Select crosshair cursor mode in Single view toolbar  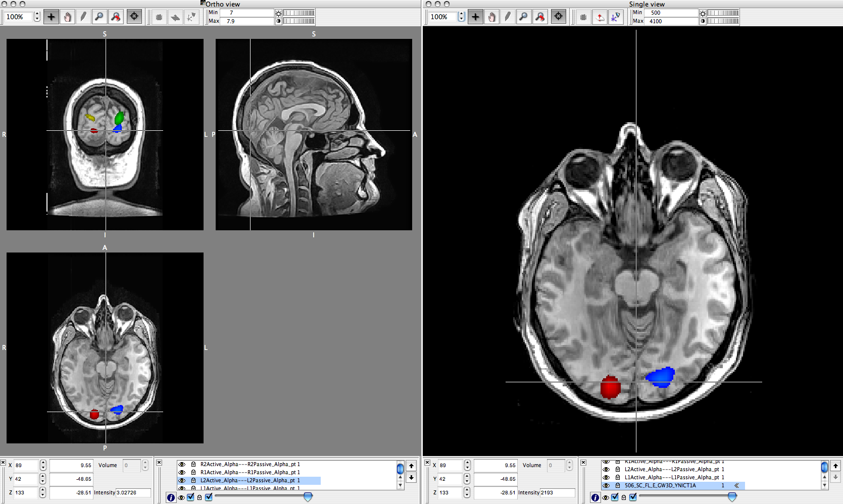pyautogui.click(x=475, y=17)
